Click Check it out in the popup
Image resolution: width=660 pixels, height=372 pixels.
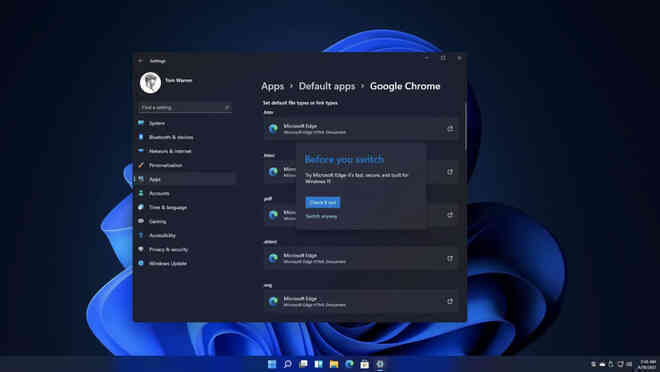(323, 202)
